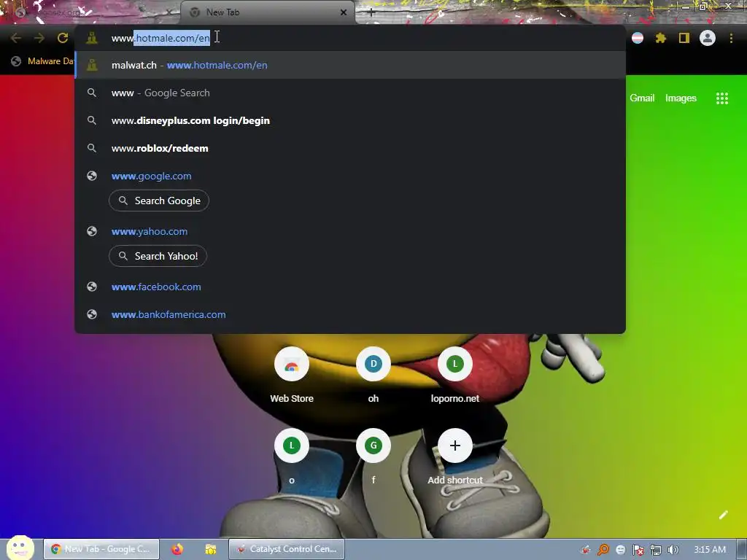This screenshot has width=747, height=560.
Task: Open the 'o' shortcut tile
Action: tap(292, 457)
